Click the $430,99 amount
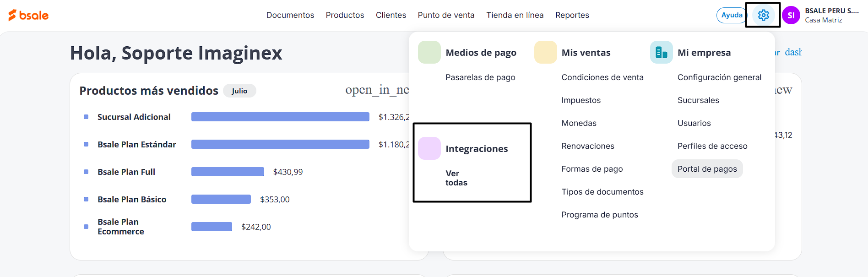 (288, 172)
